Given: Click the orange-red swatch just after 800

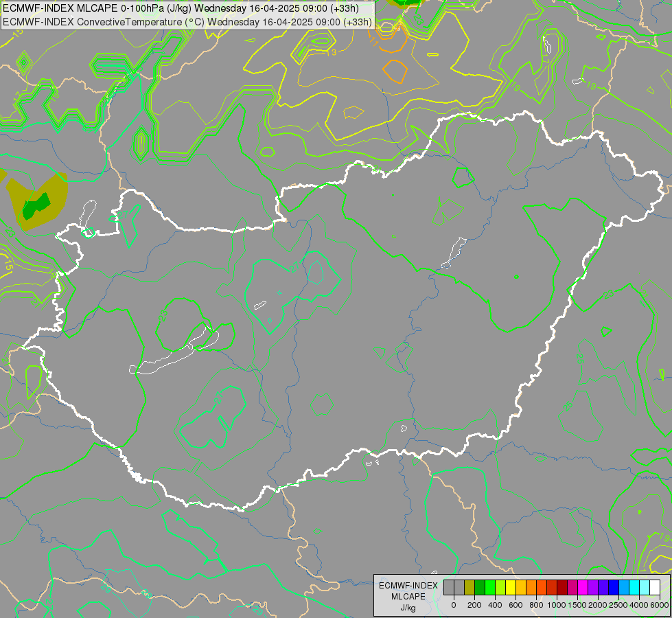Looking at the screenshot, I should point(542,588).
